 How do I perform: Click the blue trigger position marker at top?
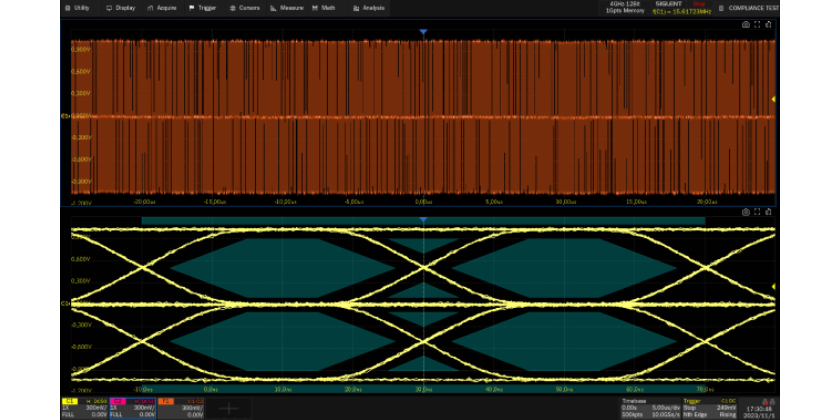[423, 33]
